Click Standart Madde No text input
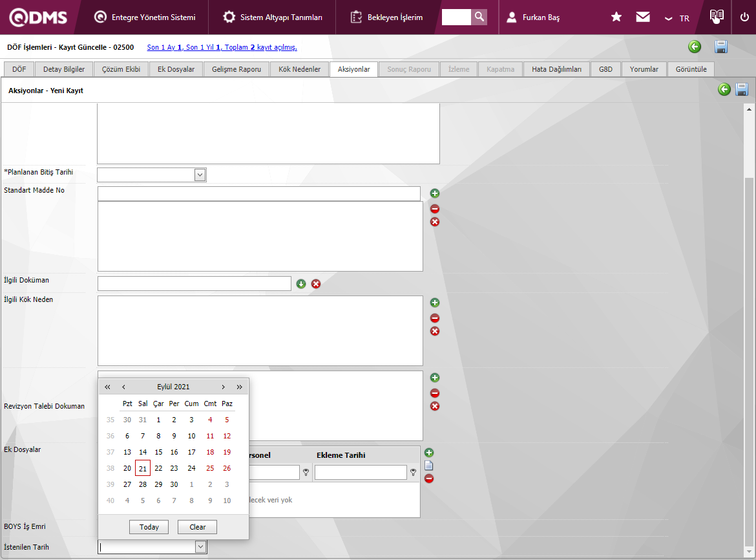756x560 pixels. click(259, 193)
